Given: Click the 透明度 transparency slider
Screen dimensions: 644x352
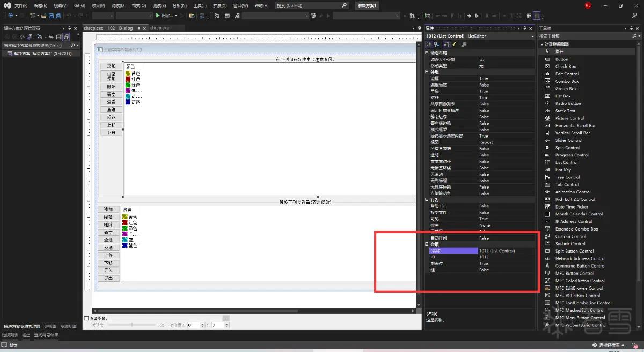Looking at the screenshot, I should (x=133, y=325).
